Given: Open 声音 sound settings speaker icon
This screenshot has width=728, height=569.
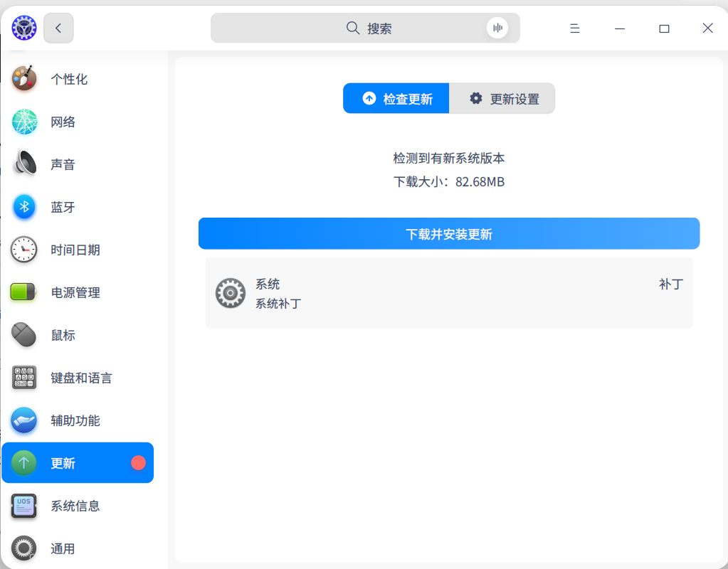Looking at the screenshot, I should coord(24,164).
